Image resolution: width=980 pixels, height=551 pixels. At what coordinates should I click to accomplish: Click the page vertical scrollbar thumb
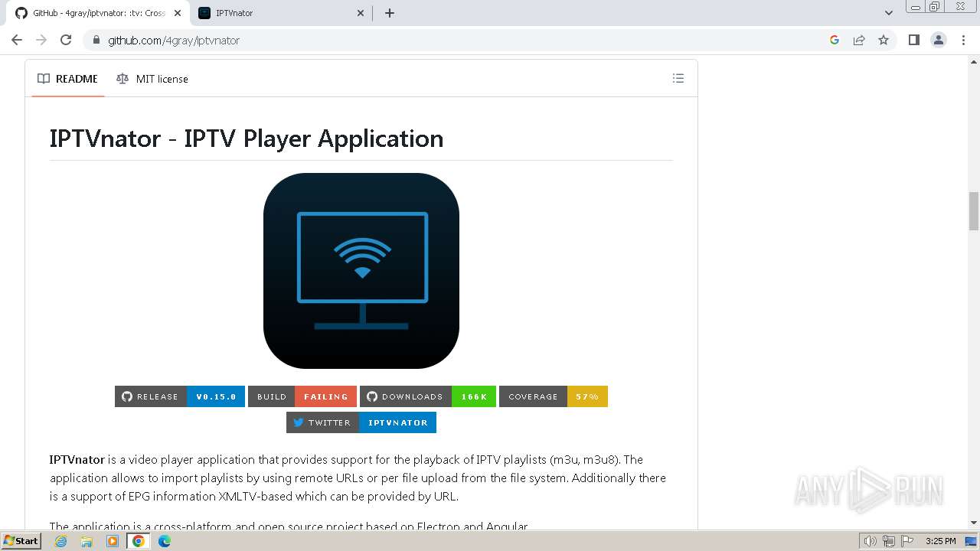[x=974, y=210]
